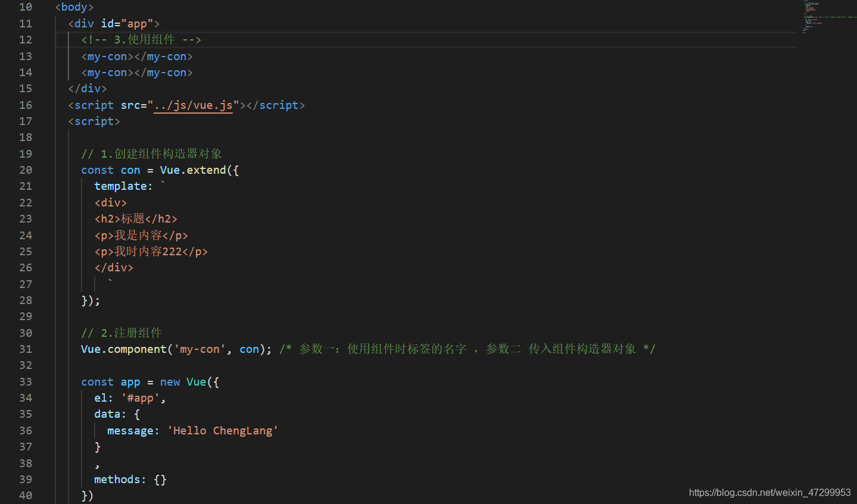Screen dimensions: 857x504
Task: Open the ../js/vue.js script path link
Action: pos(193,105)
